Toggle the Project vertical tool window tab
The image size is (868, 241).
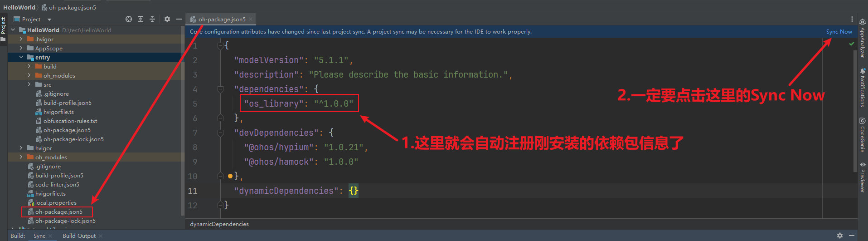3,29
